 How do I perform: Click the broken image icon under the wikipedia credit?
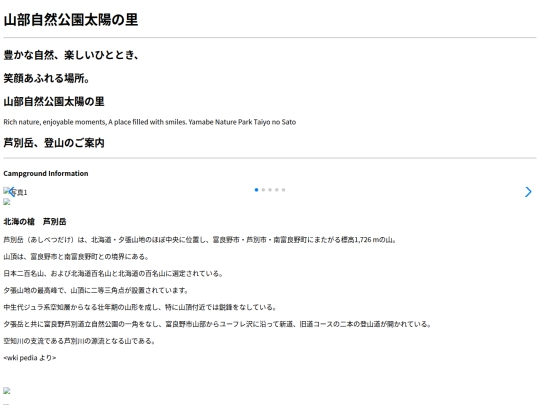[7, 391]
